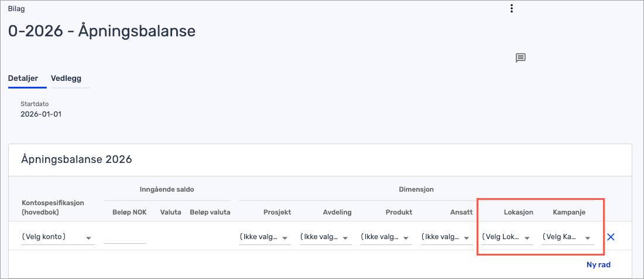Open the Ansatt dropdown
Image resolution: width=644 pixels, height=279 pixels.
pos(446,237)
